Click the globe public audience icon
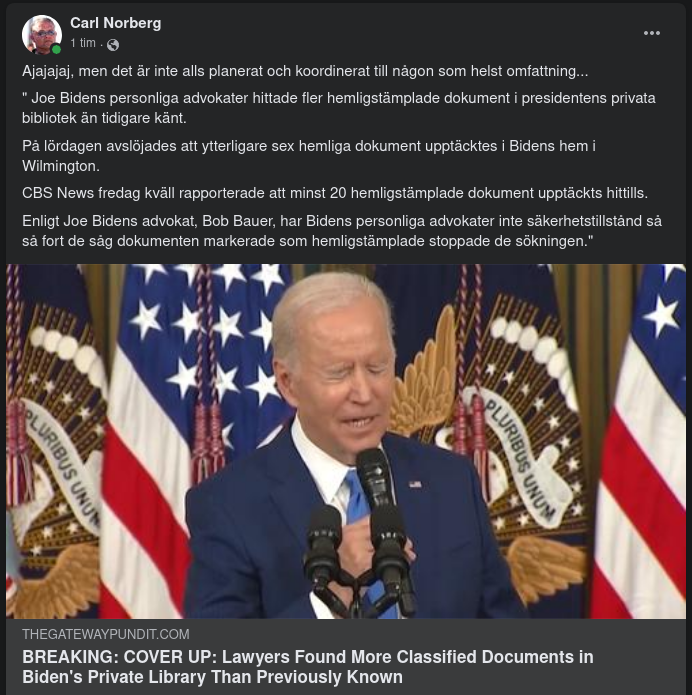 click(113, 44)
